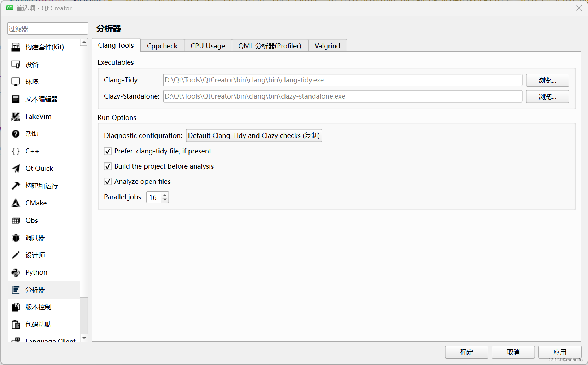Screen dimensions: 588x365
Task: Click the Clang-Tidy path input field
Action: tap(343, 80)
